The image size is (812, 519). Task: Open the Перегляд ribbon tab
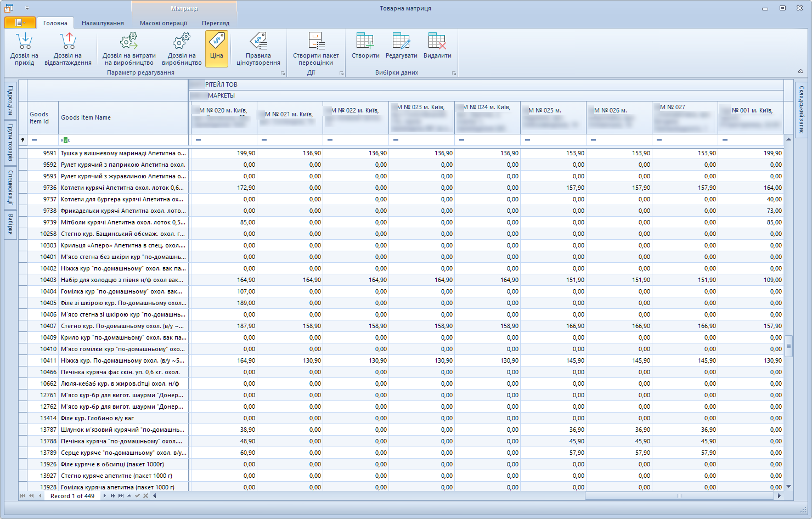216,23
